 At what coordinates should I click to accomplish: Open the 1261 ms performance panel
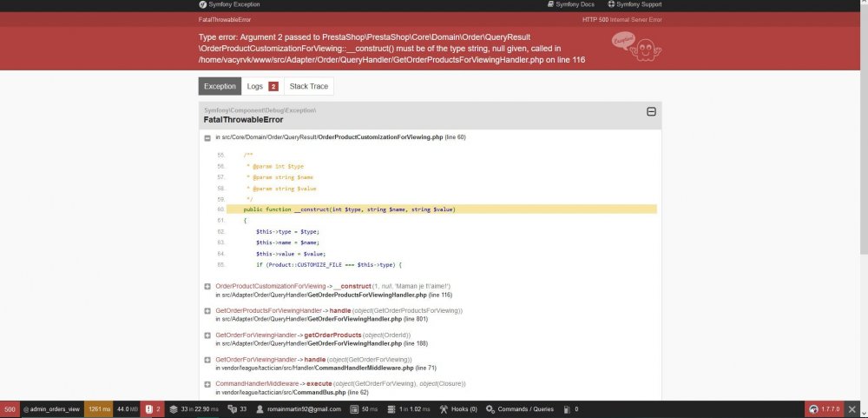tap(99, 409)
